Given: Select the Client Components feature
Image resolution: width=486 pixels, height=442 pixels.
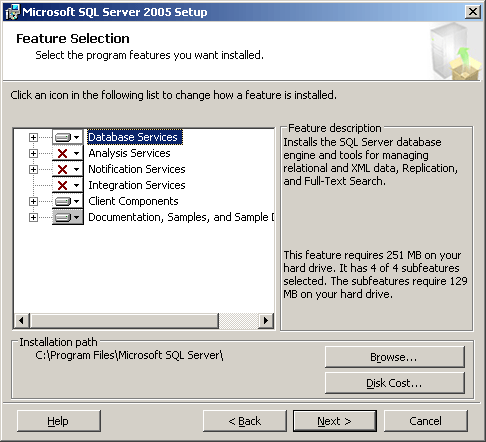Looking at the screenshot, I should click(x=133, y=201).
